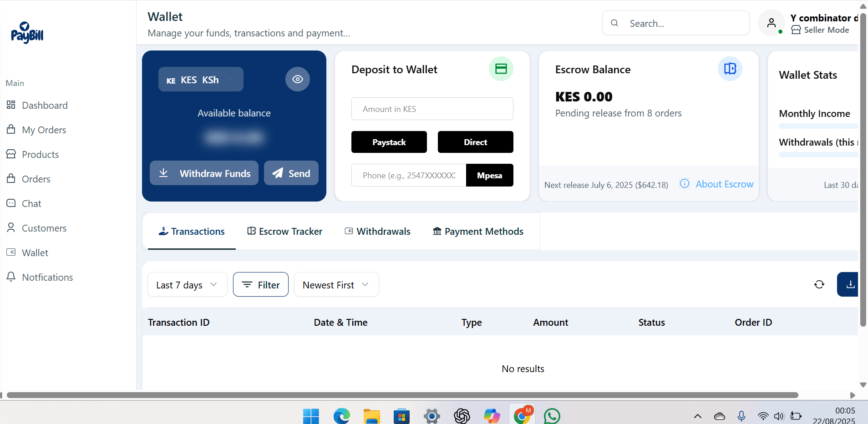Screen dimensions: 868x424
Task: Click the Send button
Action: click(x=291, y=173)
